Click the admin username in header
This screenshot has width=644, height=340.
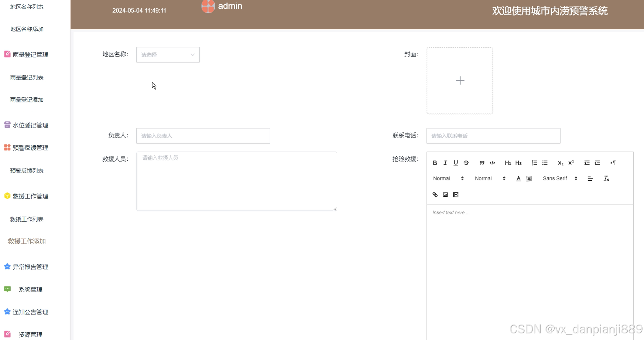(x=230, y=6)
